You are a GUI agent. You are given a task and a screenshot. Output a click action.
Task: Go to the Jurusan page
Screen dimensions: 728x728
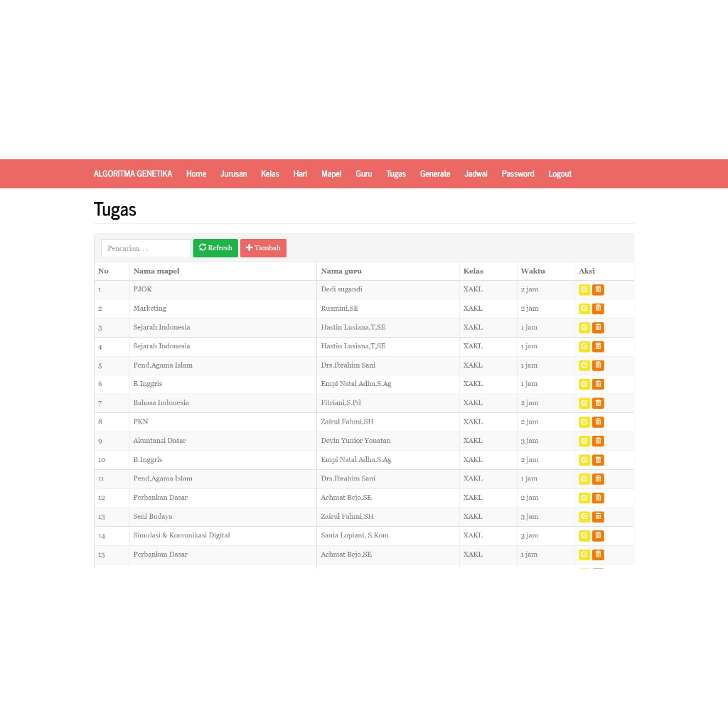[233, 173]
